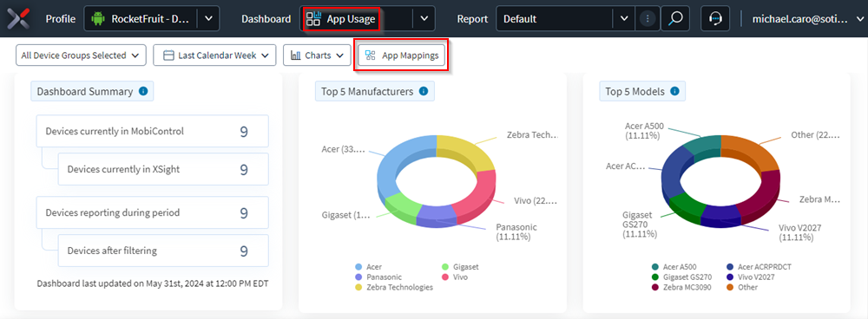Expand the Dashboard dropdown arrow
The image size is (868, 319).
click(424, 18)
